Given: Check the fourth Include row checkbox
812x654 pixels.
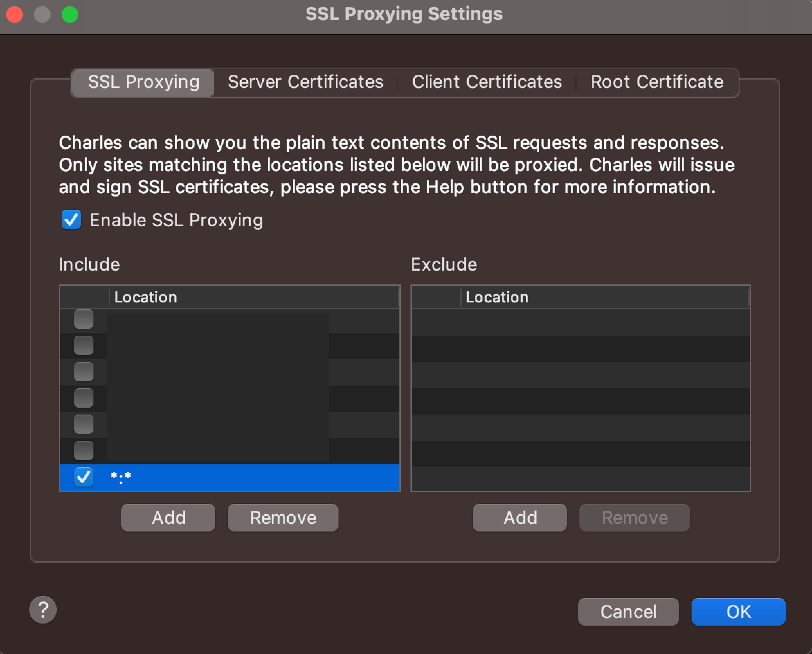Looking at the screenshot, I should [83, 398].
